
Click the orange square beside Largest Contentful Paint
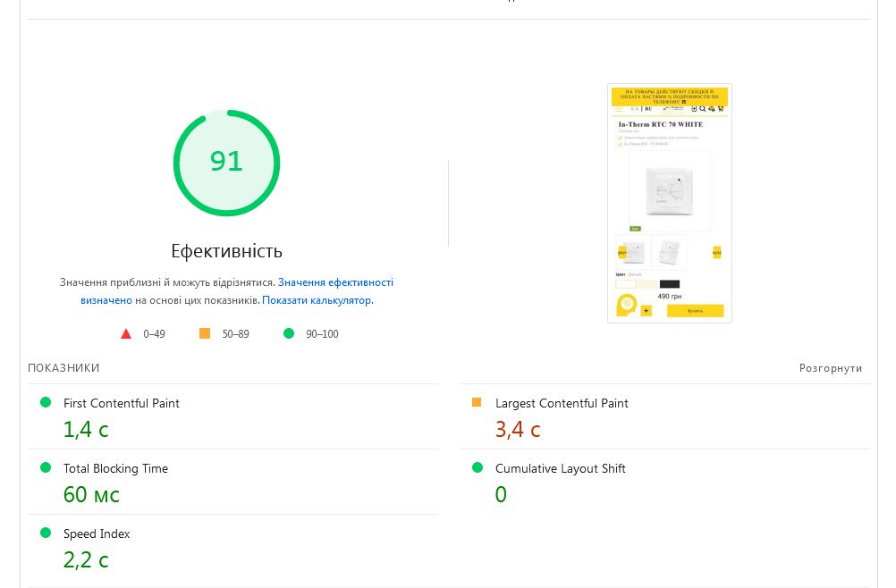pos(477,403)
